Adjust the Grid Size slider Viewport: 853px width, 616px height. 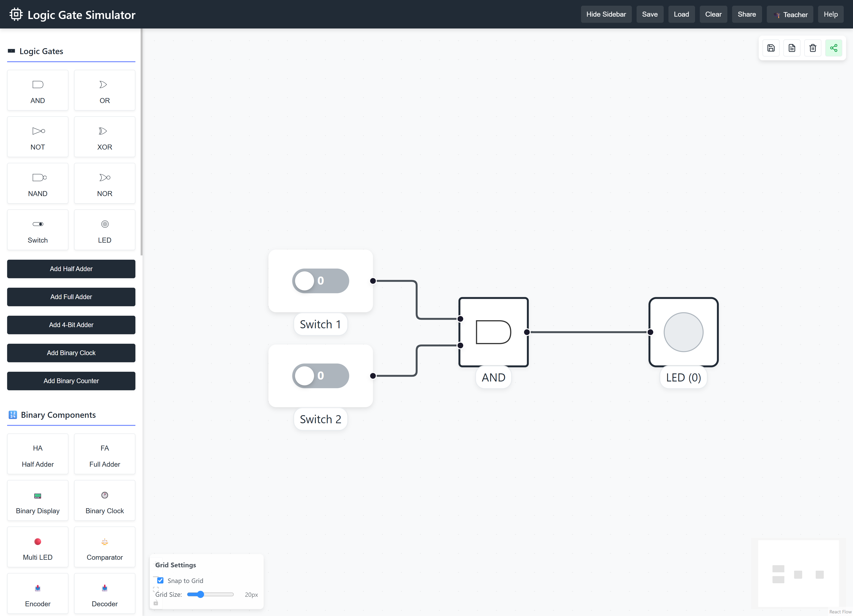(201, 595)
